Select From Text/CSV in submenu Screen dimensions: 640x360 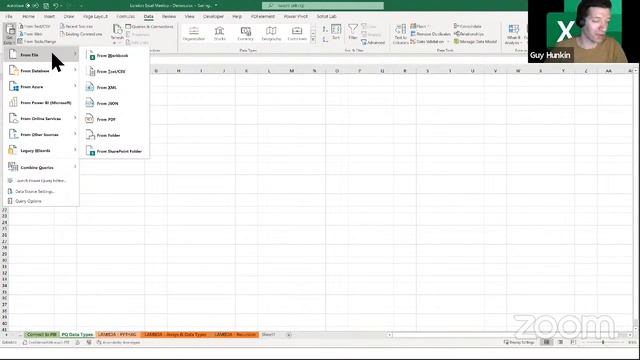tap(114, 71)
